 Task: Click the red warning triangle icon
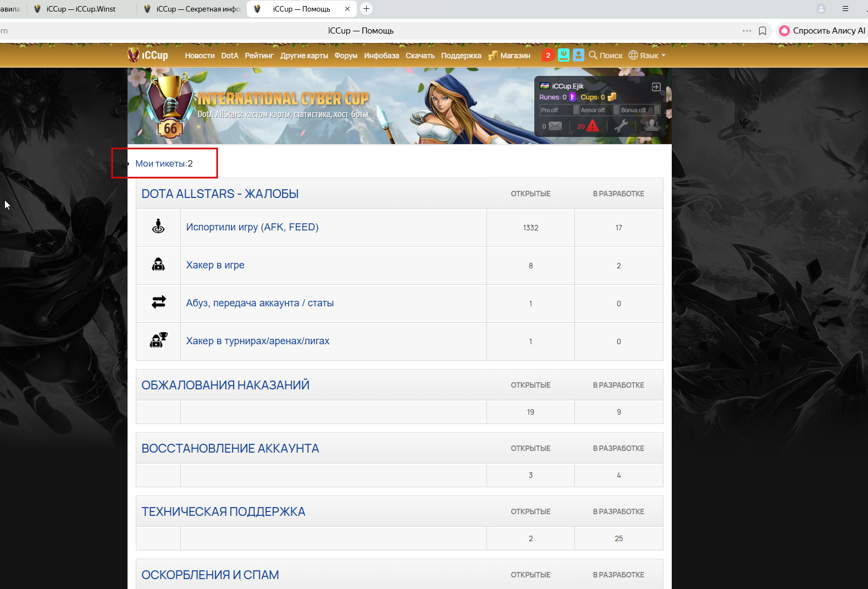[x=593, y=126]
